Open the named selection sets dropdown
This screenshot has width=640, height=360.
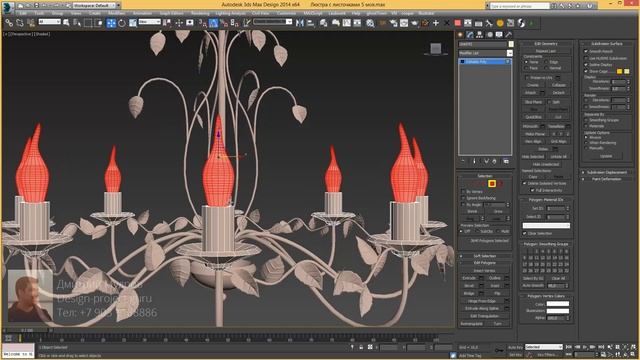coord(273,22)
